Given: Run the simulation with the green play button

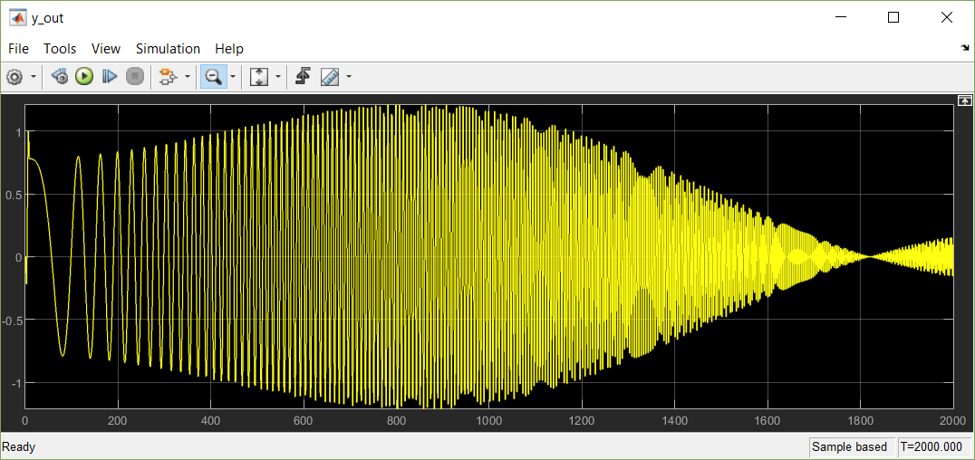Looking at the screenshot, I should [x=84, y=77].
